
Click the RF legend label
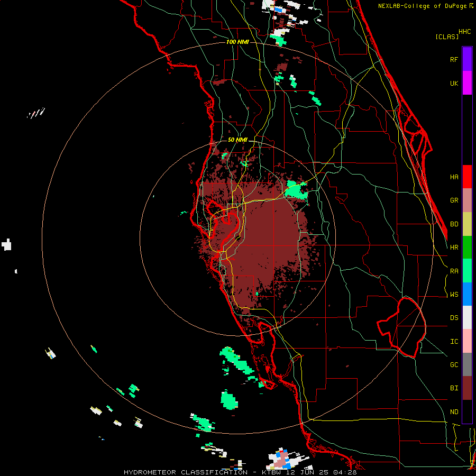[x=454, y=59]
